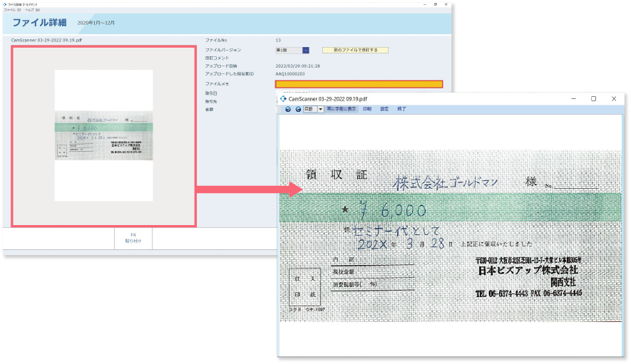631x364 pixels.
Task: Click the 取引先 label
Action: 211,101
